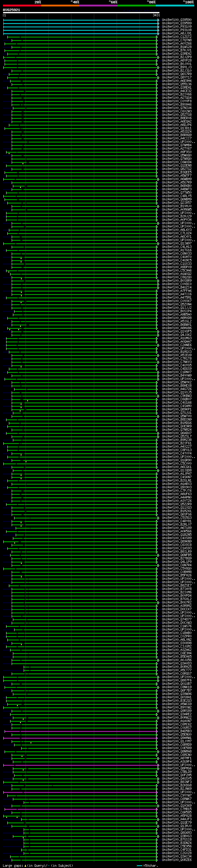Select hit UniRef100_C4DGS9
The width and height of the screenshot is (197, 868).
pos(177,369)
